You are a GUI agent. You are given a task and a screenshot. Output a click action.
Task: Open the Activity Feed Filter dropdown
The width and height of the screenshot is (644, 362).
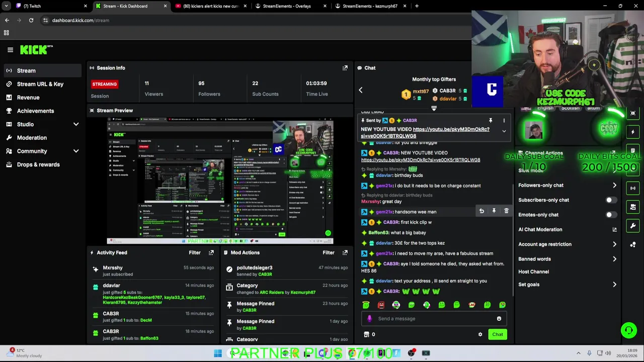[195, 253]
